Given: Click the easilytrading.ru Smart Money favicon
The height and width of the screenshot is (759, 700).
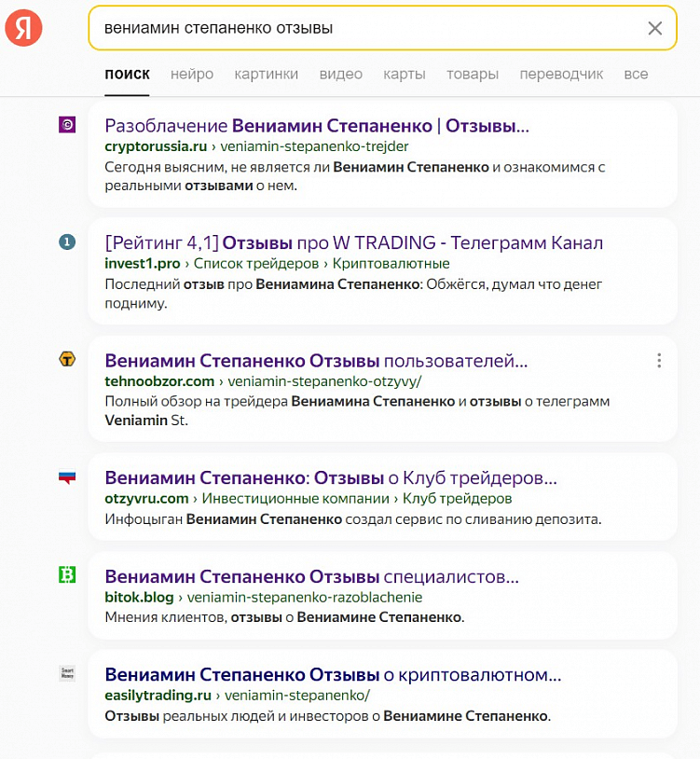Looking at the screenshot, I should click(x=66, y=673).
